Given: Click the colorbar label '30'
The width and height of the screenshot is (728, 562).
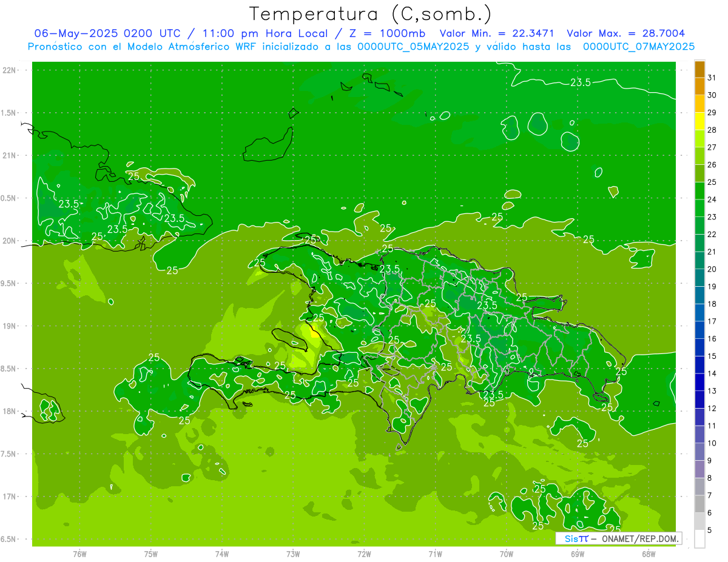Looking at the screenshot, I should (712, 95).
